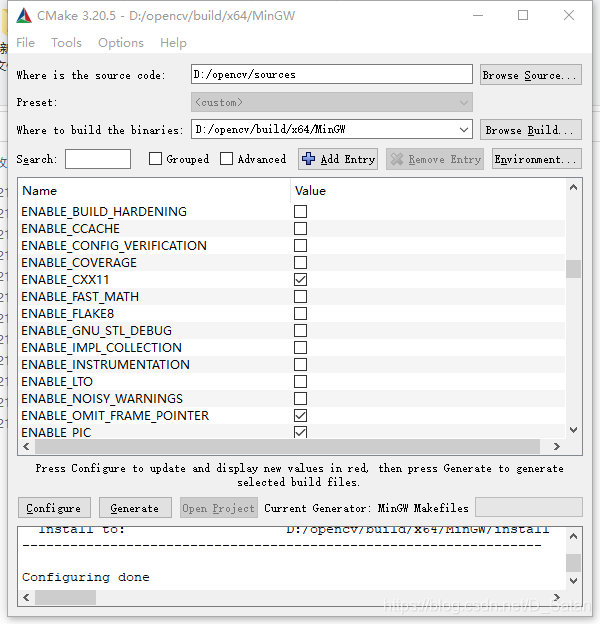Image resolution: width=600 pixels, height=624 pixels.
Task: Click the output log horizontal scrollbar thumb
Action: coord(65,597)
